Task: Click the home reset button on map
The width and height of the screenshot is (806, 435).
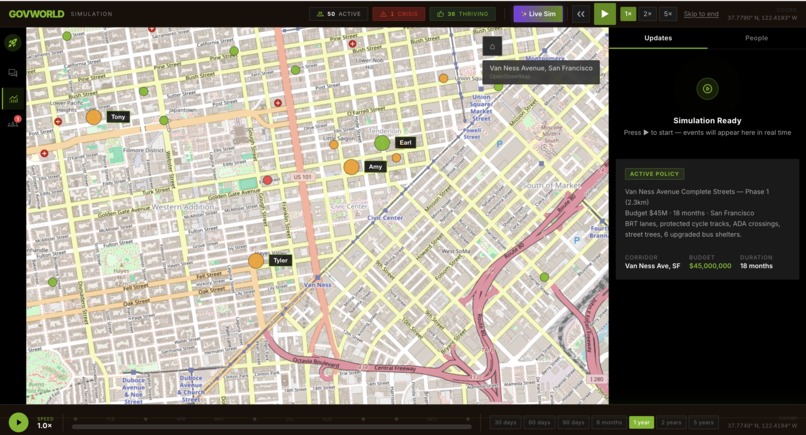Action: (492, 47)
